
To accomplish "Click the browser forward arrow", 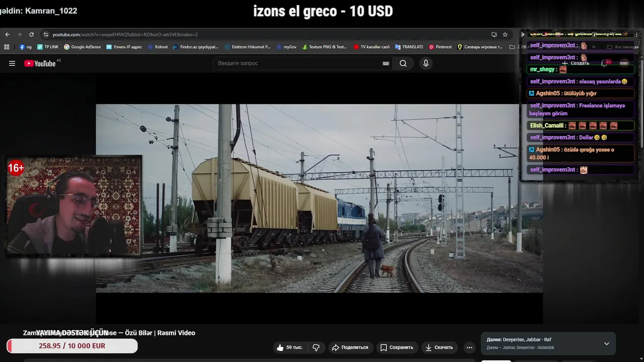I will click(19, 35).
